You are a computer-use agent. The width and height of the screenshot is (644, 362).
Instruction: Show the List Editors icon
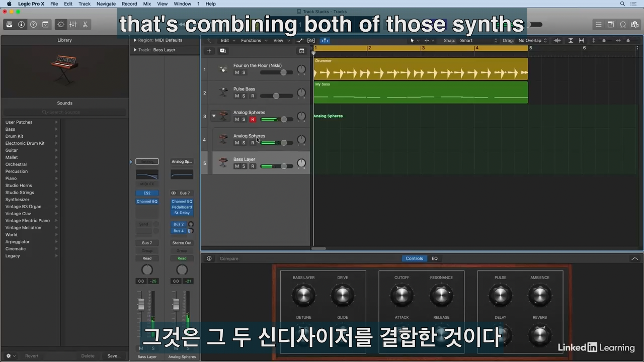point(598,24)
